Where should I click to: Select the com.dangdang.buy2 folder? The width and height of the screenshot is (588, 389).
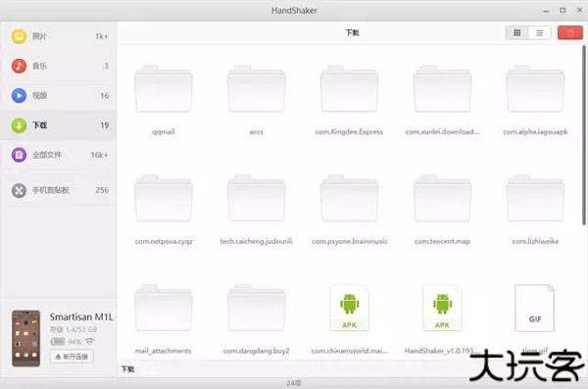(x=257, y=308)
